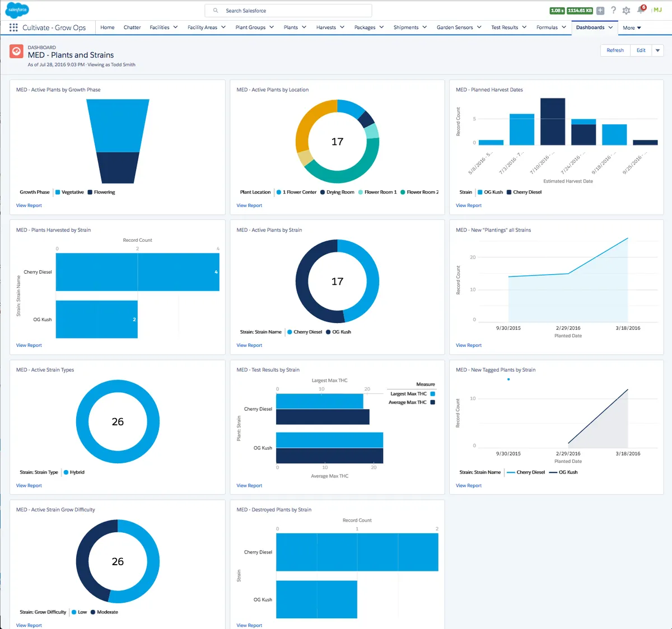672x629 pixels.
Task: View Report for Test Results by Strain
Action: [249, 486]
